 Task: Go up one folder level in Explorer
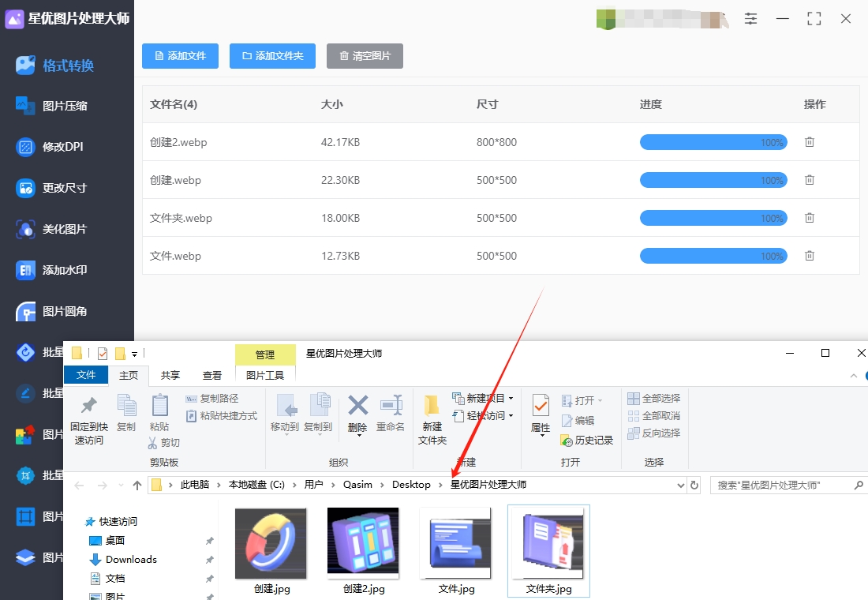(x=137, y=486)
